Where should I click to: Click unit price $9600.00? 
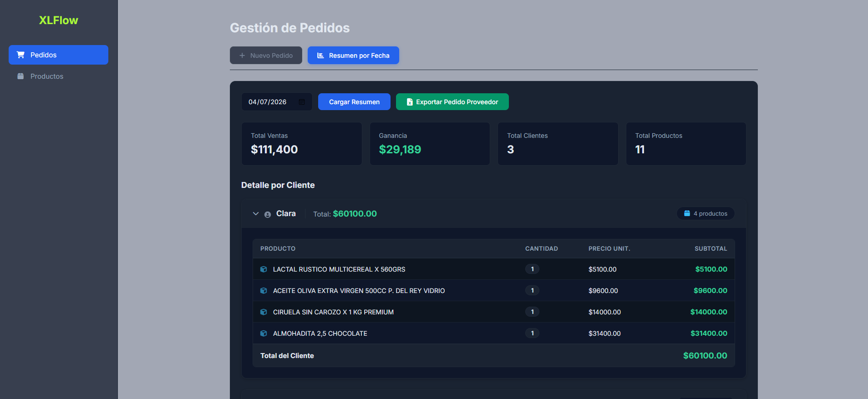click(603, 291)
